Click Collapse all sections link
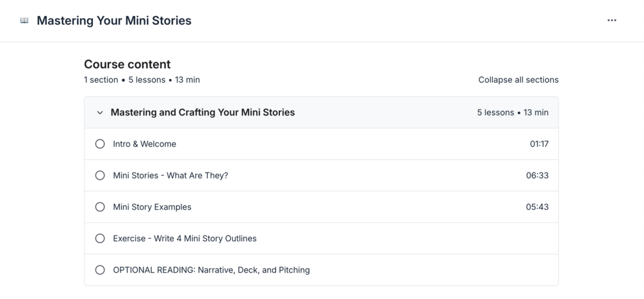Screen dimensions: 644x299 pyautogui.click(x=518, y=80)
